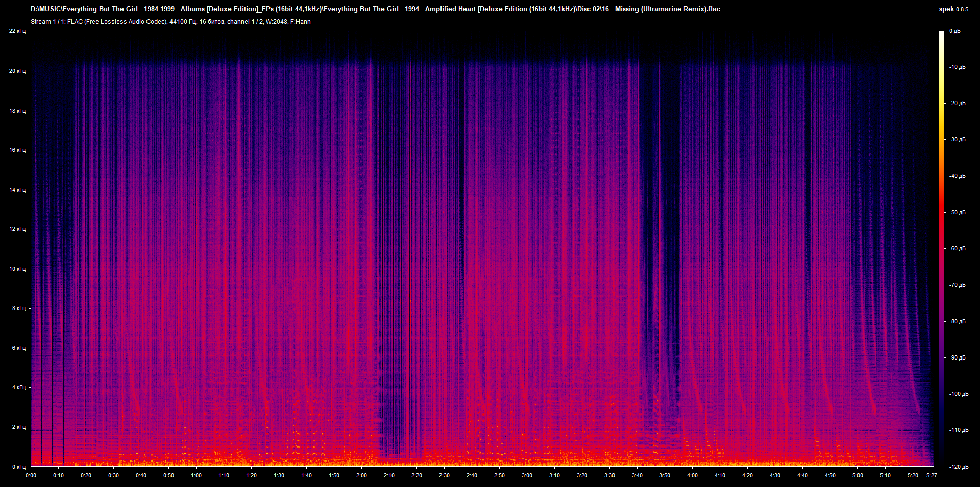Click the 16 кГц frequency label
This screenshot has width=980, height=487.
click(x=17, y=150)
